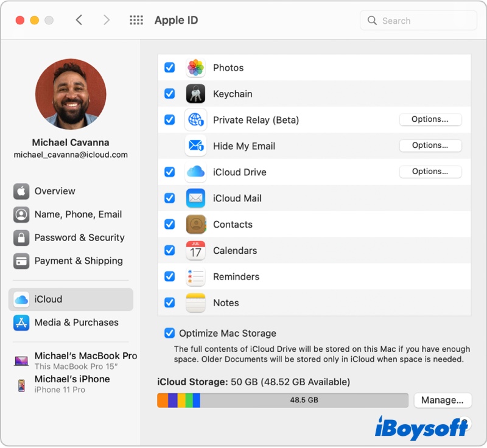Screen dimensions: 487x448
Task: Open the all preferences grid view
Action: (x=136, y=20)
